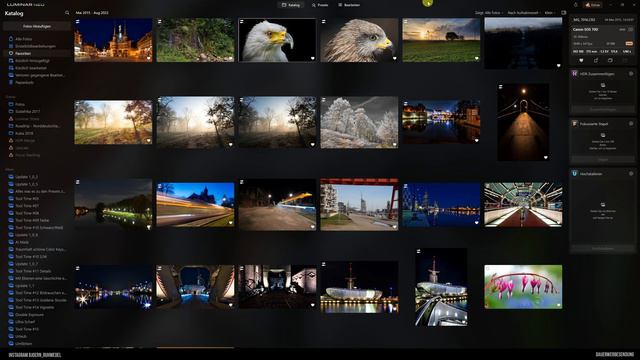640x360 pixels.
Task: Toggle heart on the golden misty trees photo
Action: [149, 141]
